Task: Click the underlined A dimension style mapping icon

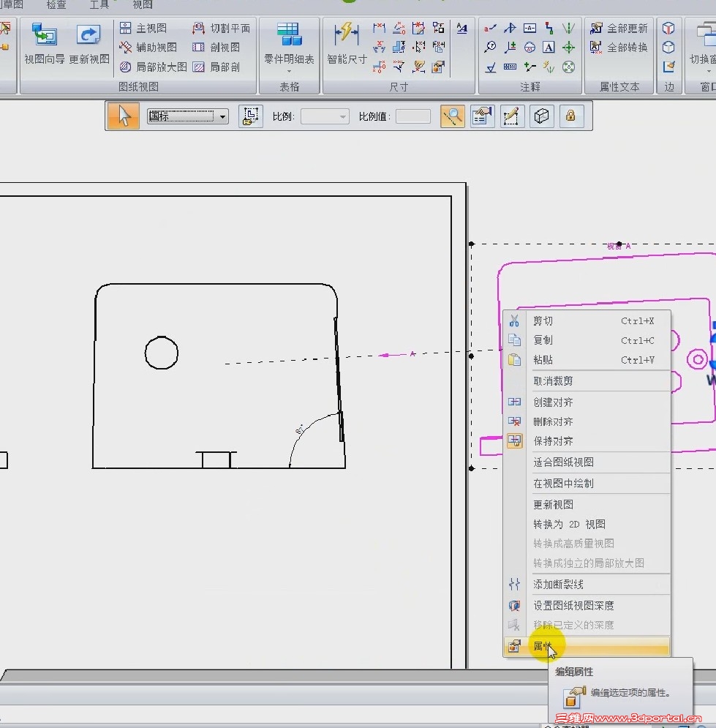Action: [461, 29]
